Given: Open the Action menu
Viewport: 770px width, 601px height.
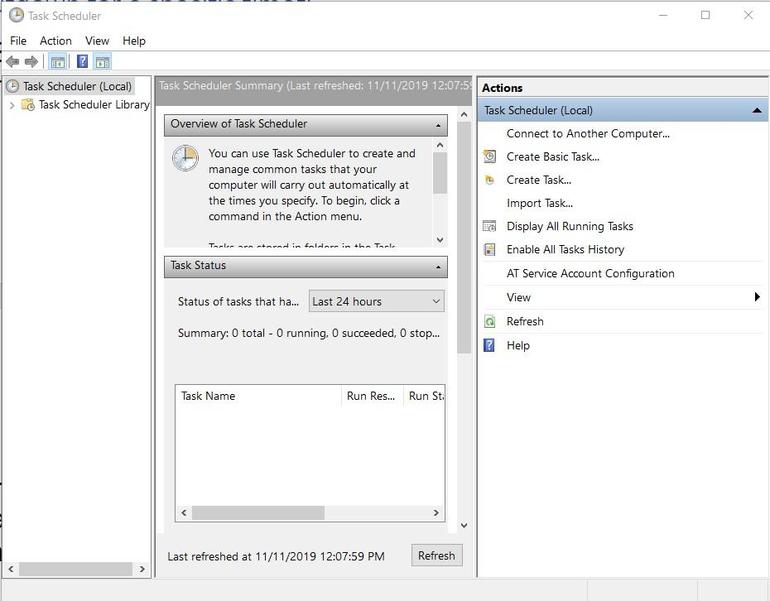Looking at the screenshot, I should tap(55, 41).
